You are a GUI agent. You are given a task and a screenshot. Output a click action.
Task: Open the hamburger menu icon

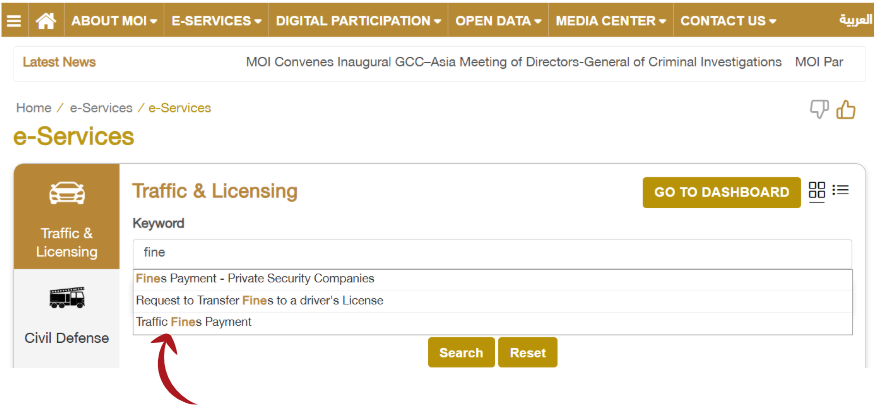[14, 20]
